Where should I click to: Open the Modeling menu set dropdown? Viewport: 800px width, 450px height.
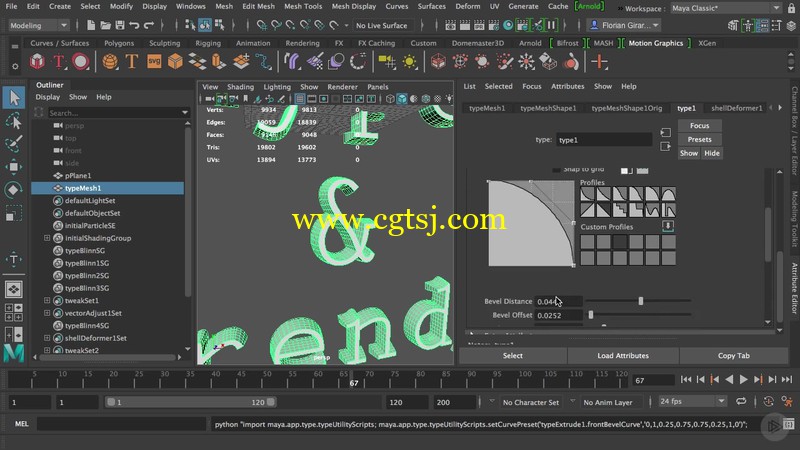[x=38, y=25]
